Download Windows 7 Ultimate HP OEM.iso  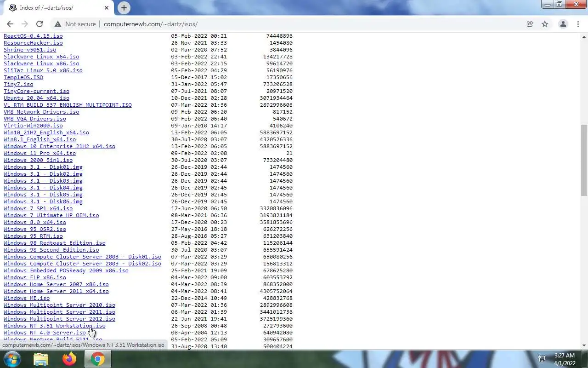coord(51,215)
